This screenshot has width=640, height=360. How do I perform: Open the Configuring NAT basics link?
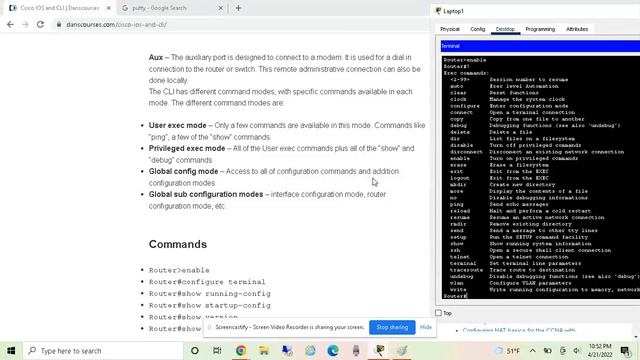(x=519, y=330)
